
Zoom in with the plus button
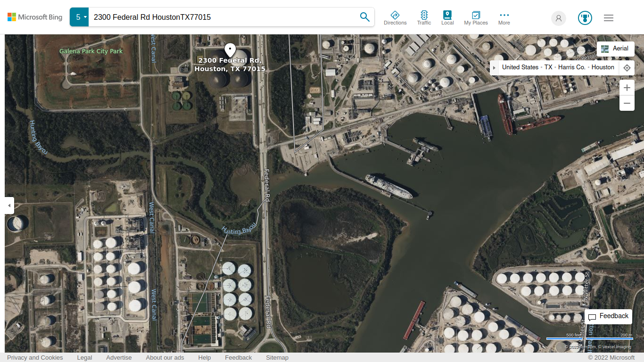627,88
